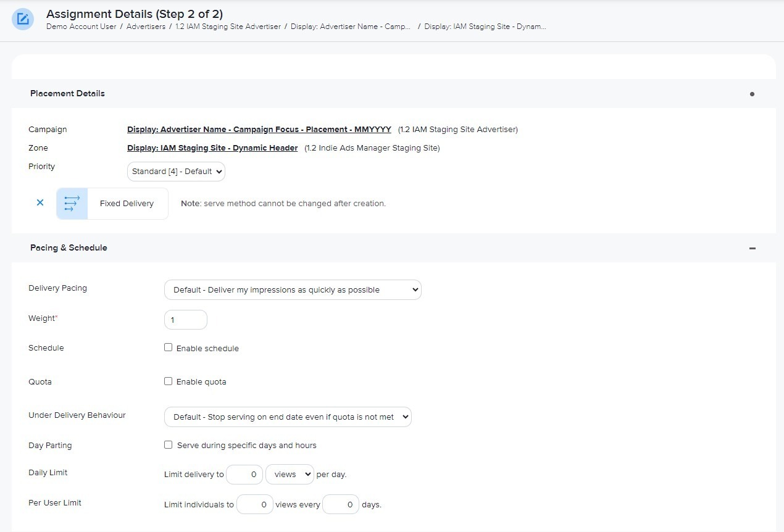Image resolution: width=784 pixels, height=532 pixels.
Task: Open 1.2 IAM Staging Site Advertiser breadcrumb
Action: click(x=228, y=27)
